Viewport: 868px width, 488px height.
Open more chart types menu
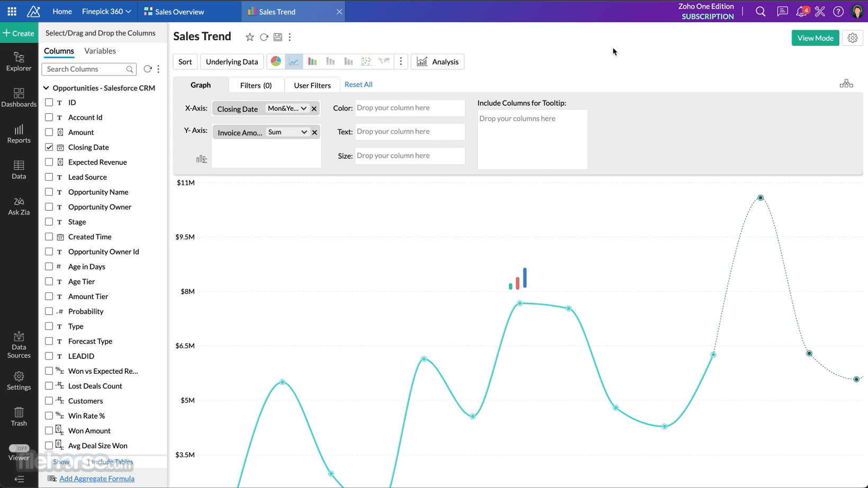click(x=401, y=61)
